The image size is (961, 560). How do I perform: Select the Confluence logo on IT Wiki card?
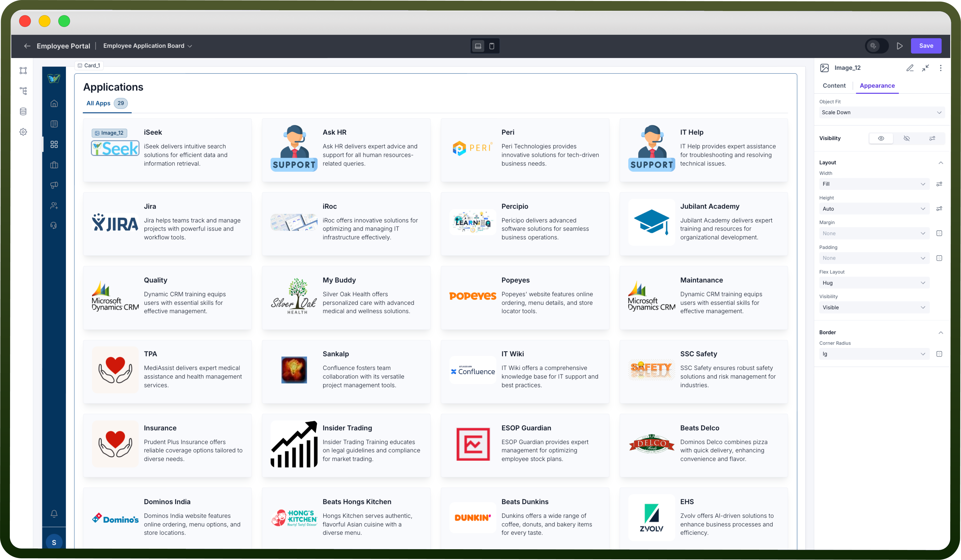click(x=473, y=370)
